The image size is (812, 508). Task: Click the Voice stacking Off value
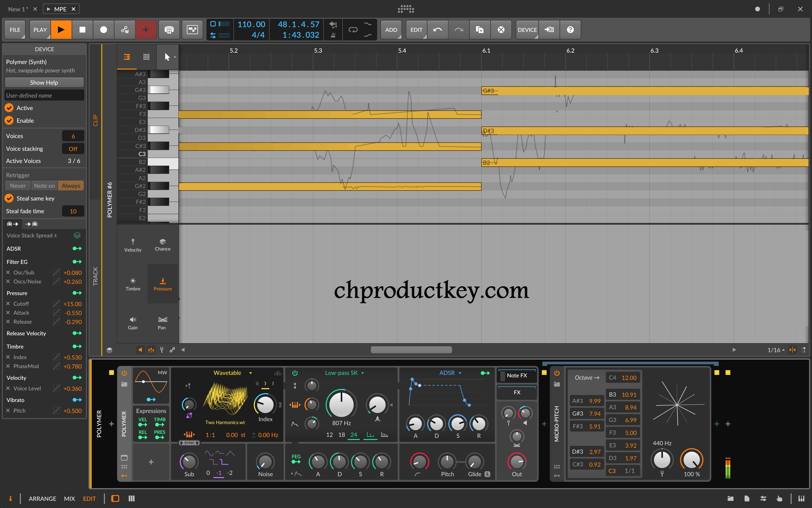(73, 148)
